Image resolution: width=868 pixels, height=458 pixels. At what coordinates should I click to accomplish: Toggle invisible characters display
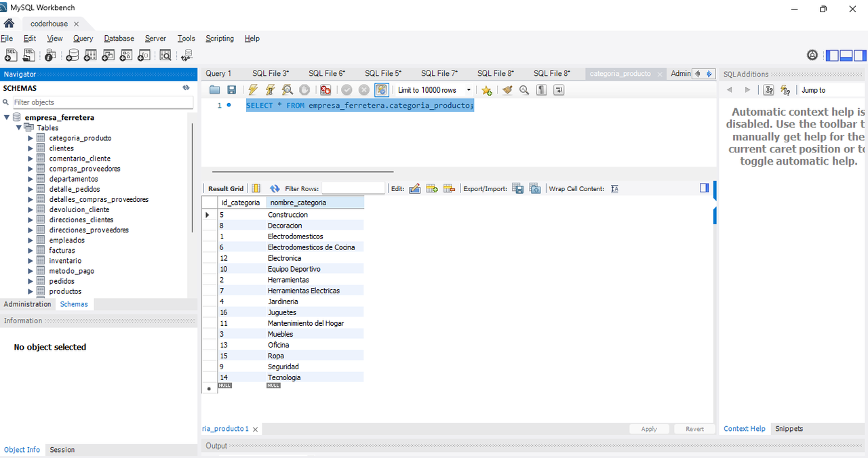542,89
